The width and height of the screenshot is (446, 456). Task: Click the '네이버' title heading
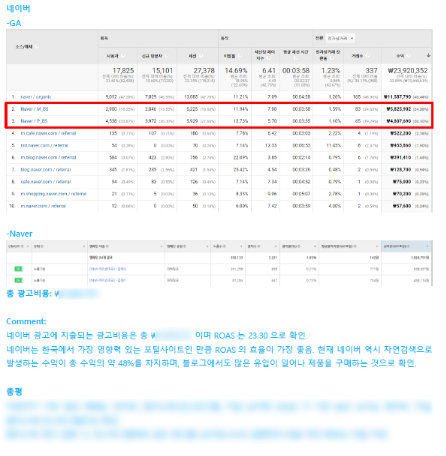[18, 8]
